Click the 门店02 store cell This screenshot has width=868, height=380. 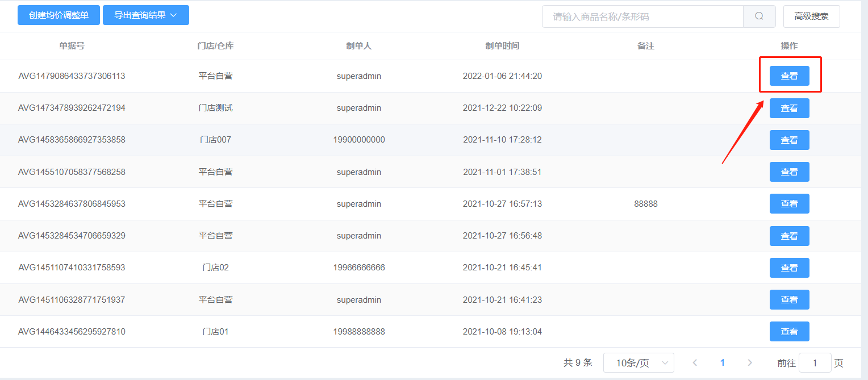click(x=215, y=268)
